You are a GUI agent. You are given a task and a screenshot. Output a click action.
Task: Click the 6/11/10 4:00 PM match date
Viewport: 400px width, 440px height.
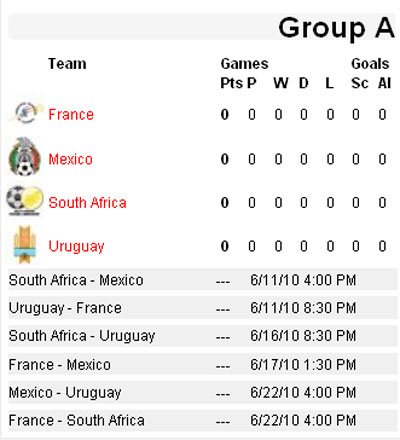click(303, 280)
